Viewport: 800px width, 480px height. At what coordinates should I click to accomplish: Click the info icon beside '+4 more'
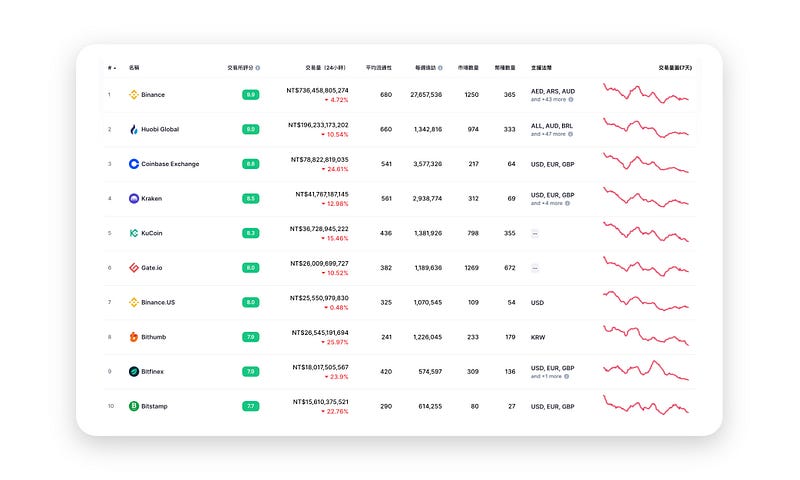(x=567, y=203)
